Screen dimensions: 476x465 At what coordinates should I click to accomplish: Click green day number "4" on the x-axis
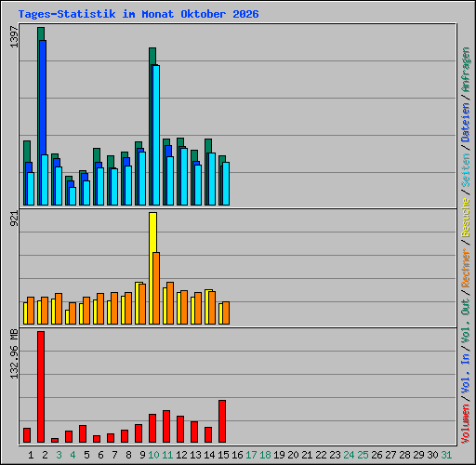(73, 455)
